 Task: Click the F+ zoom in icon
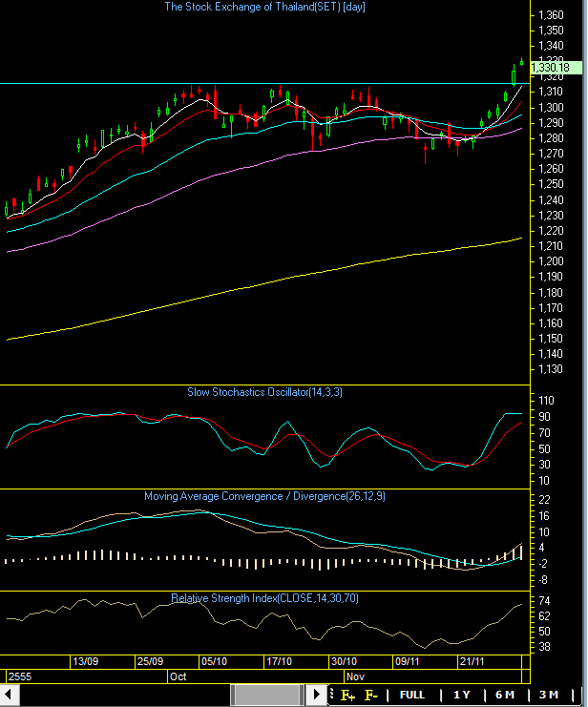(347, 695)
